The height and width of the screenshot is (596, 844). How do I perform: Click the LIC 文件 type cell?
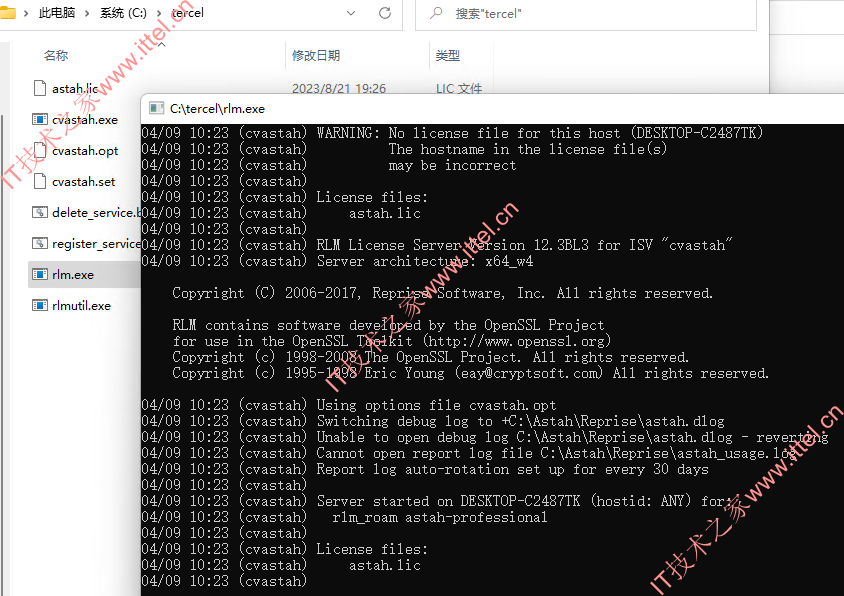coord(459,88)
